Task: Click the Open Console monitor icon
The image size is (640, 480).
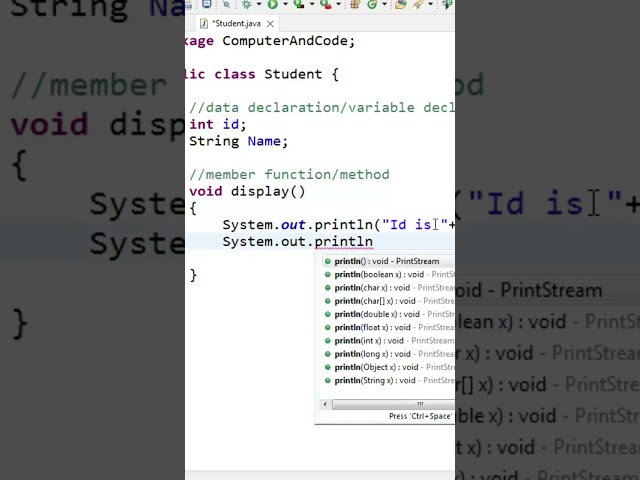Action: pyautogui.click(x=207, y=4)
